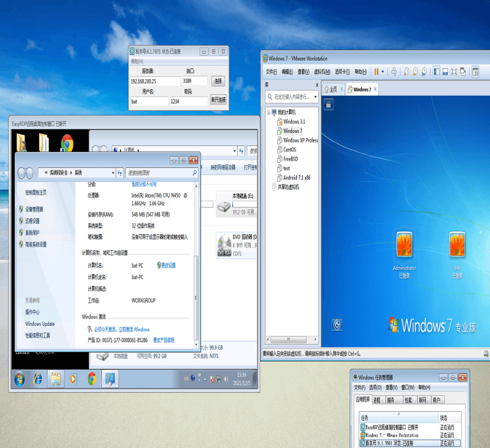
Task: Open the library search filter dropdown
Action: click(x=316, y=96)
